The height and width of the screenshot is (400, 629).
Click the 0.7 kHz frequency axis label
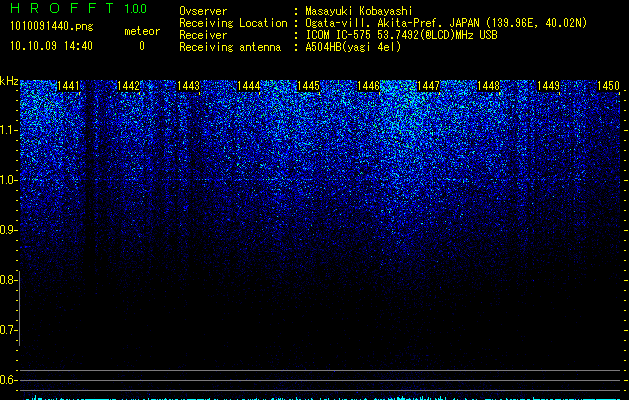(7, 330)
